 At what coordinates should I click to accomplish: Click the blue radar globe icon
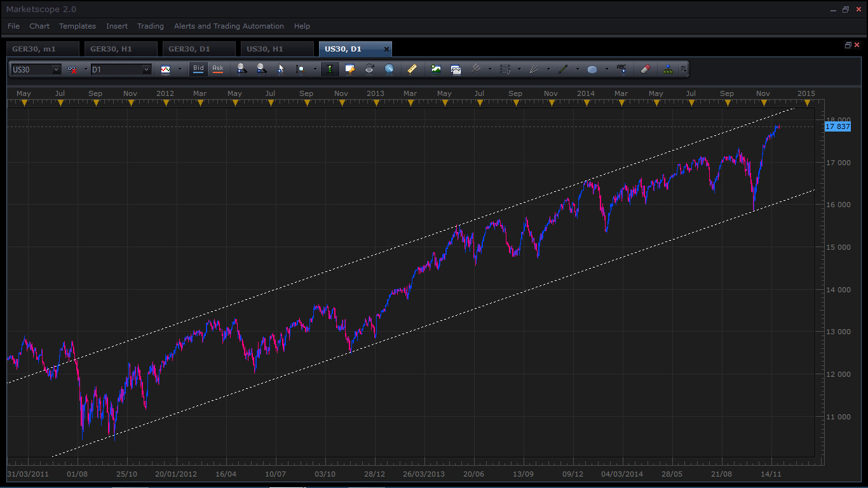coord(389,69)
